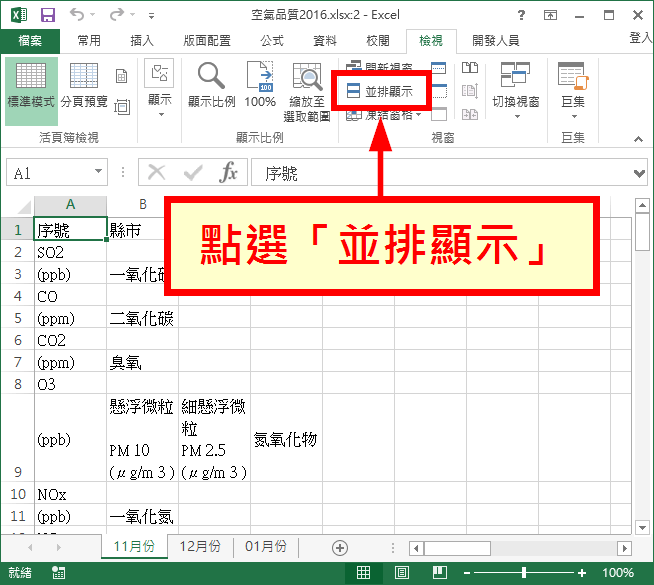Screen dimensions: 654x585
Task: Redo the last undone action
Action: click(x=117, y=15)
